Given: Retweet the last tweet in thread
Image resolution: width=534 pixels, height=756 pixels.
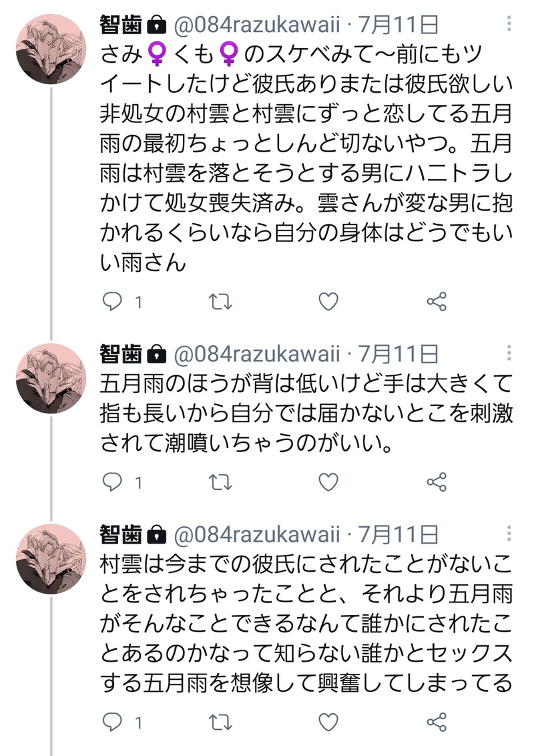Looking at the screenshot, I should [220, 721].
